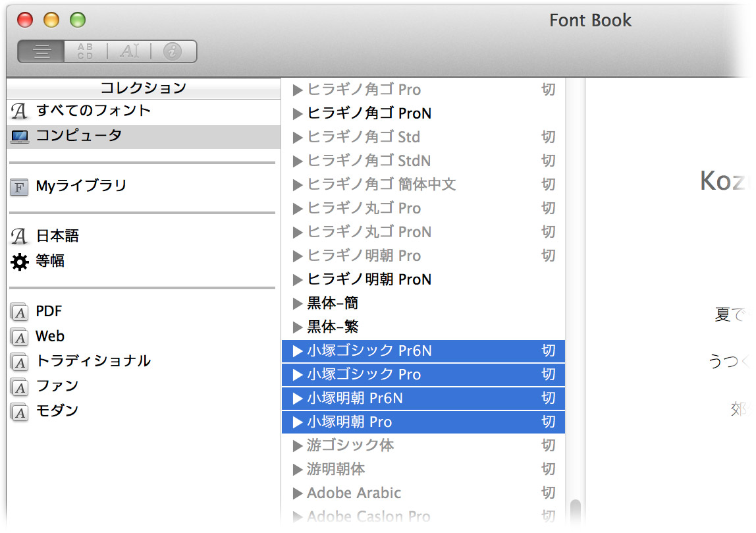Image resolution: width=756 pixels, height=533 pixels.
Task: Click the ファン collection icon
Action: [x=19, y=387]
